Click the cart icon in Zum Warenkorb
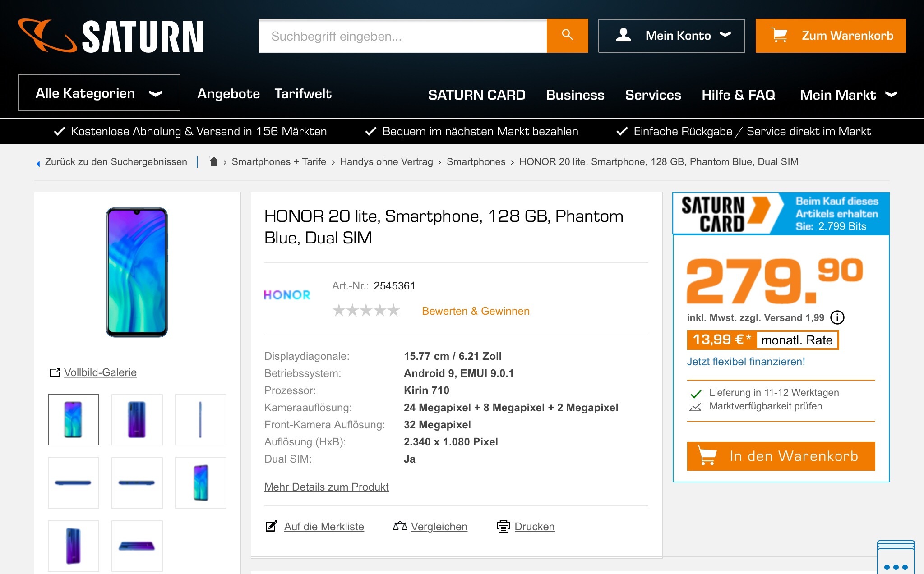This screenshot has width=924, height=574. click(x=779, y=35)
